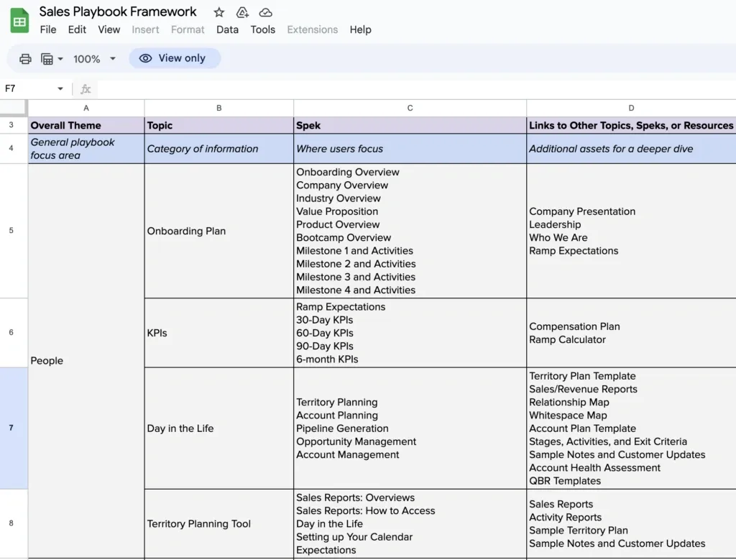Click the Google Sheets logo icon
Image resolution: width=736 pixels, height=560 pixels.
point(19,19)
